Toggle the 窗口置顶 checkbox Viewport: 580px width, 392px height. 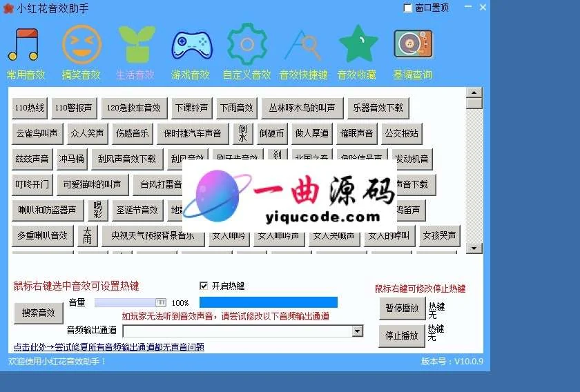point(407,8)
